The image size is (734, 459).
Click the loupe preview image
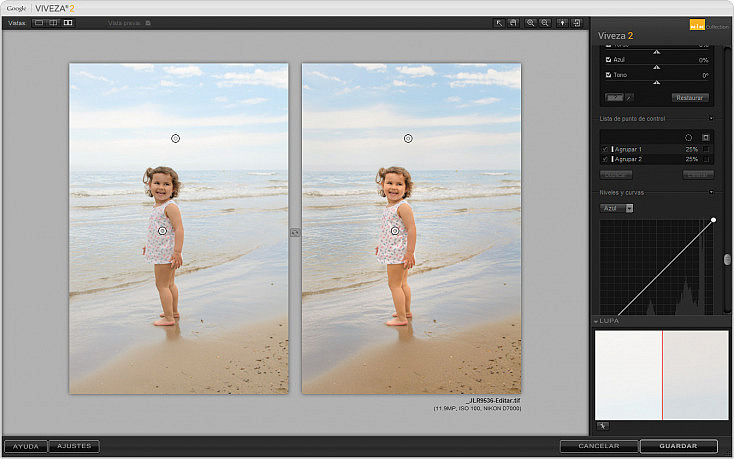coord(661,375)
